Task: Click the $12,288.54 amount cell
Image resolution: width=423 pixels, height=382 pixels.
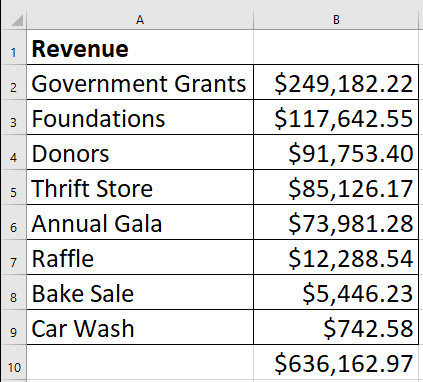Action: pyautogui.click(x=336, y=257)
